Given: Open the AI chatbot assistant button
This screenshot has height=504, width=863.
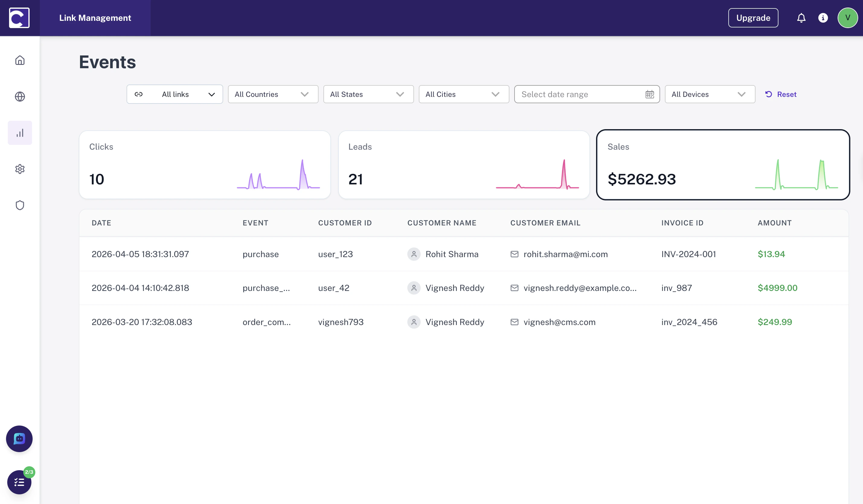Looking at the screenshot, I should click(x=19, y=439).
